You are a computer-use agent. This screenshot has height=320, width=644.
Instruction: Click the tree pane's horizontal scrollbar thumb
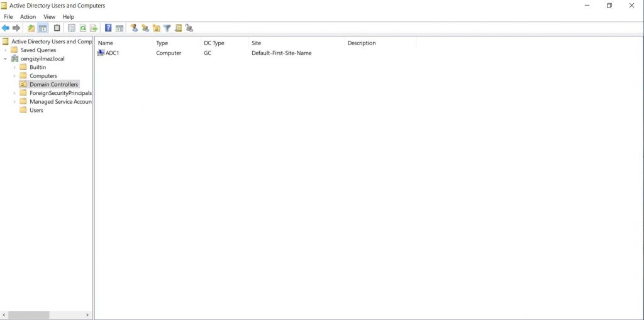29,315
